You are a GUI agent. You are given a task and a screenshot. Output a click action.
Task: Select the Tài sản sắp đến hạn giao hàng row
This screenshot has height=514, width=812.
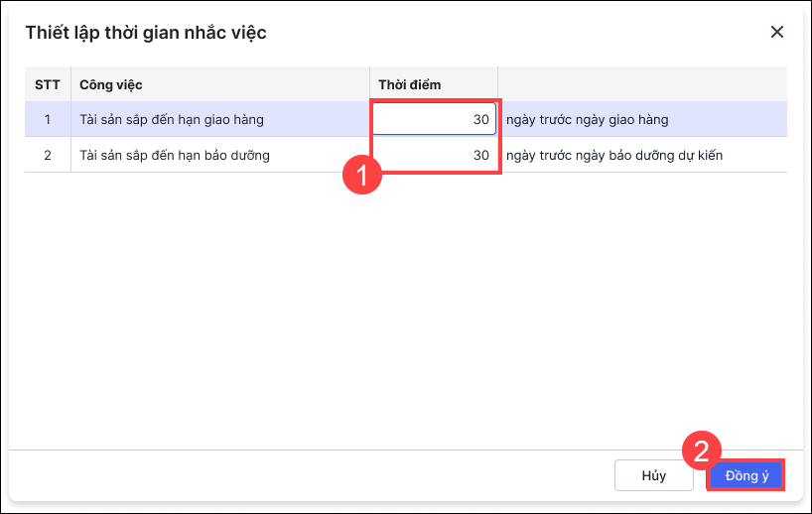click(172, 120)
